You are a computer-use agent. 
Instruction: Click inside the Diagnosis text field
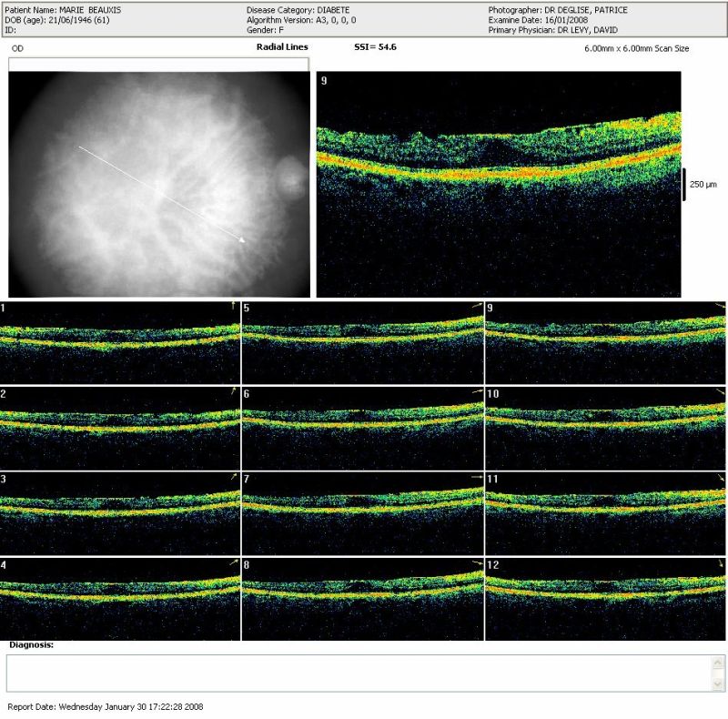tap(357, 673)
